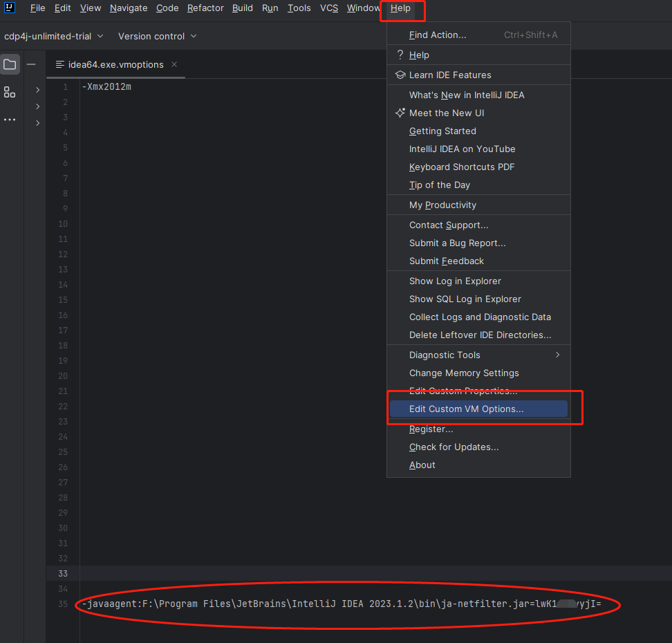Expand the first project tree node chevron
This screenshot has width=672, height=643.
click(38, 90)
